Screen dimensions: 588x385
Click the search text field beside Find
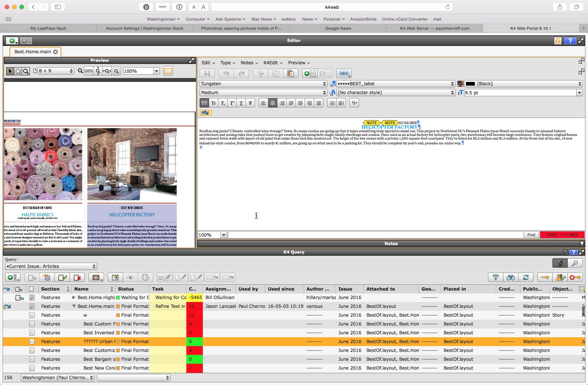coord(376,235)
